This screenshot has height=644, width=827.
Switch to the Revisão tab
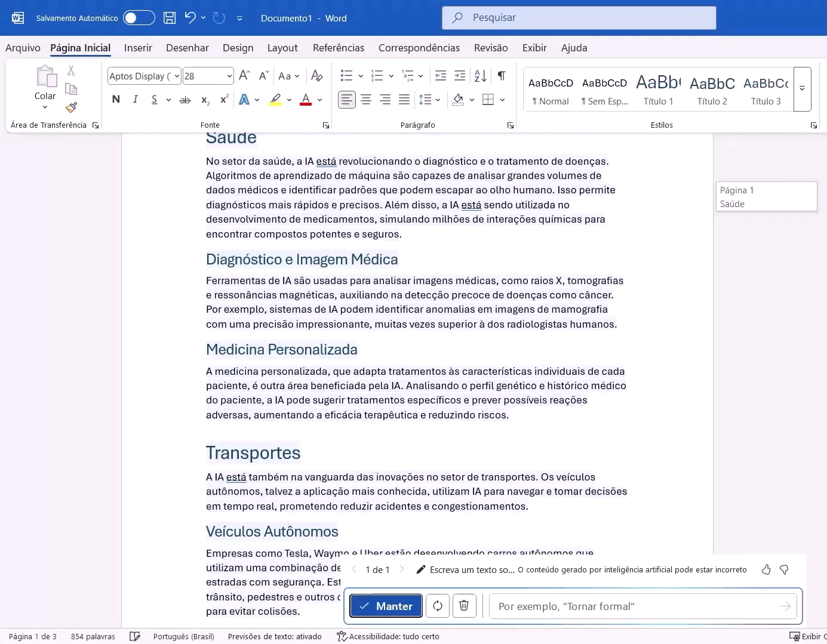point(491,48)
